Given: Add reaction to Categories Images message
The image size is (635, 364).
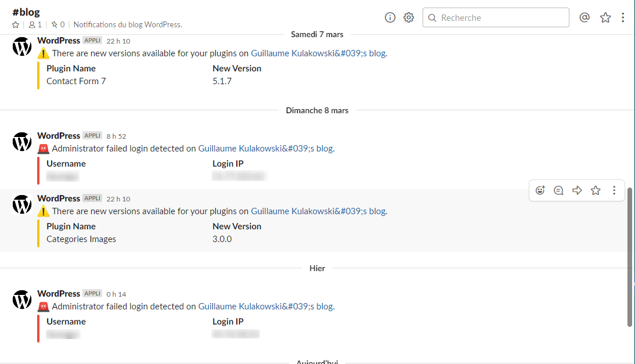Looking at the screenshot, I should coord(540,190).
